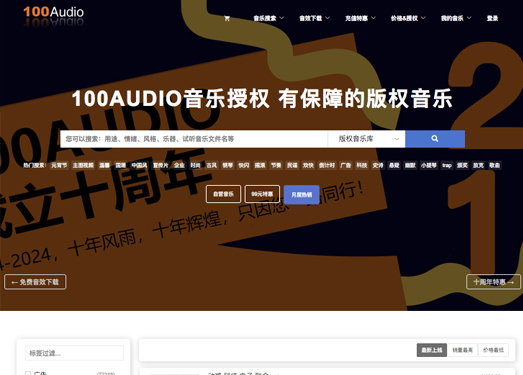
Task: Select the 时尚 hot search tag
Action: 195,165
